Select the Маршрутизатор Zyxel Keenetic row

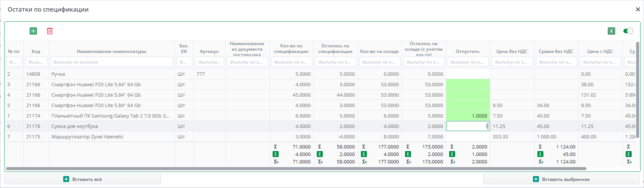pyautogui.click(x=88, y=137)
